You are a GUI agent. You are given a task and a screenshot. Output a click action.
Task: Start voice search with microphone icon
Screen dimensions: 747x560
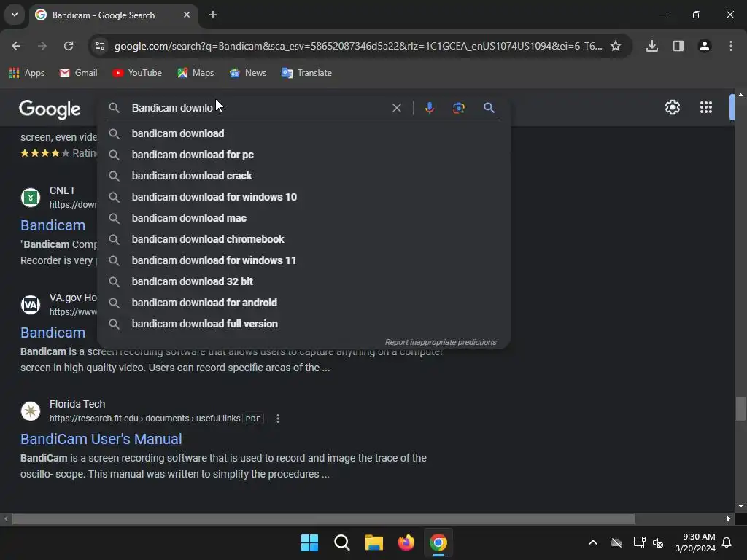[x=429, y=108]
